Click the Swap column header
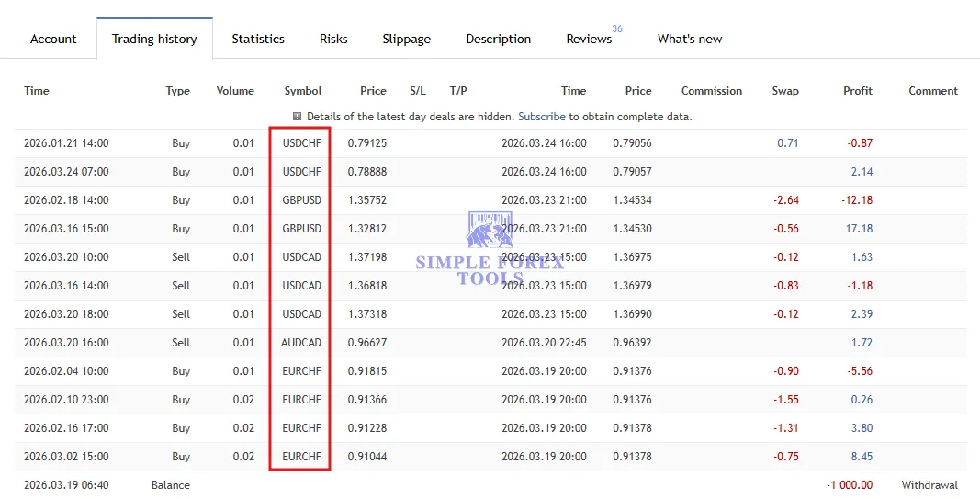This screenshot has width=980, height=499. (785, 91)
